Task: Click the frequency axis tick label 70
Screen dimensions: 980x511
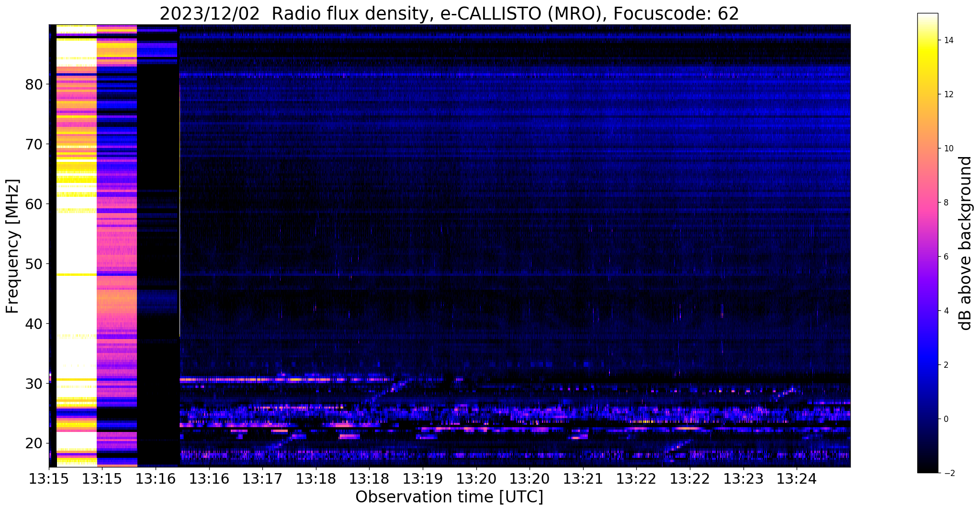Action: [x=34, y=144]
